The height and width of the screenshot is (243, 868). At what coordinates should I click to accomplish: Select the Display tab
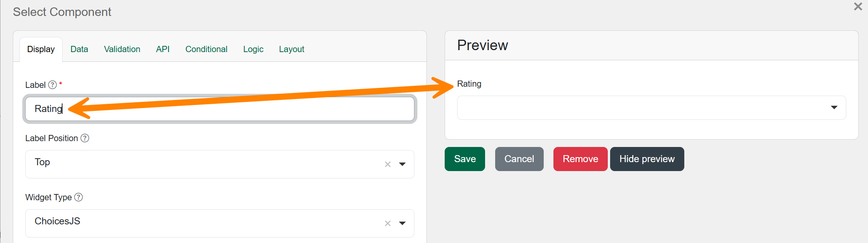click(x=41, y=49)
